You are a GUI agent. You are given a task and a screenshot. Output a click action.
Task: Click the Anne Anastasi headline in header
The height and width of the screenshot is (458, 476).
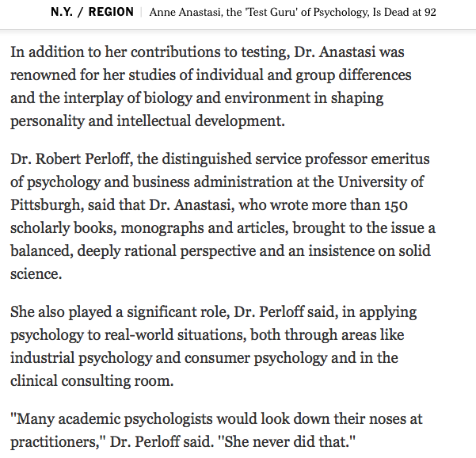pyautogui.click(x=293, y=13)
